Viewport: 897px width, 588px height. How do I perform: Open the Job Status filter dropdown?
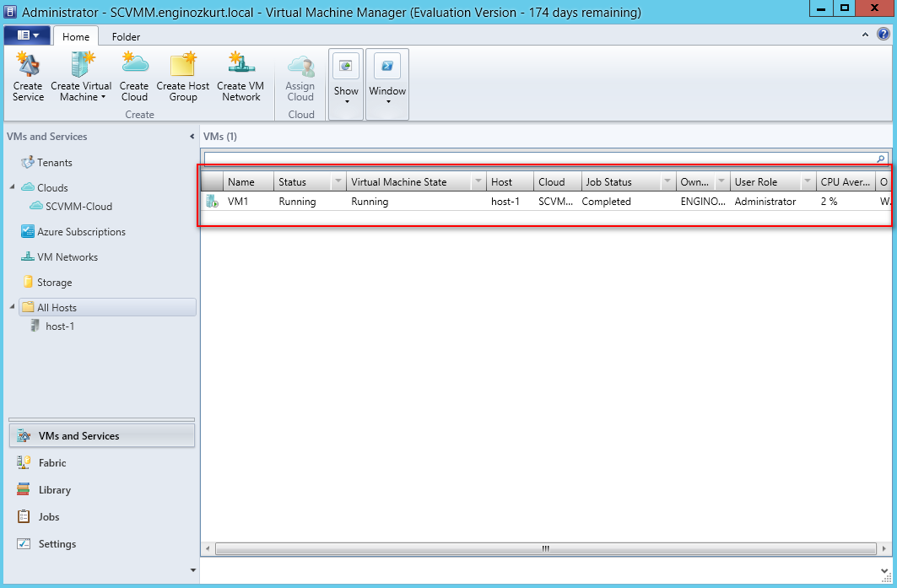click(x=667, y=182)
